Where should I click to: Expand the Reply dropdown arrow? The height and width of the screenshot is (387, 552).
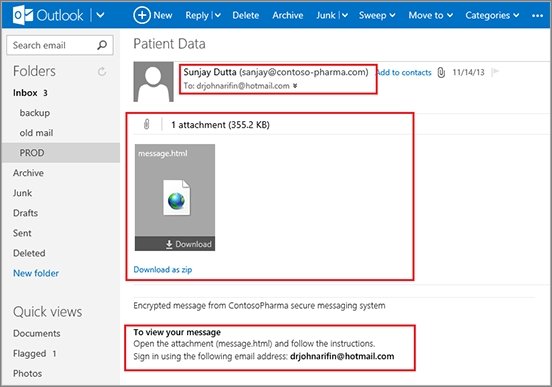[x=218, y=15]
